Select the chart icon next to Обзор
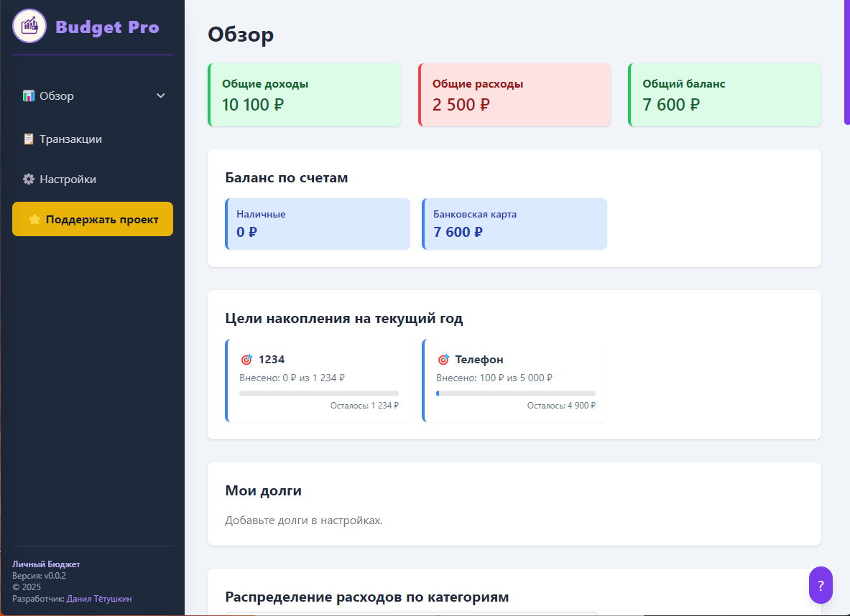850x616 pixels. pos(30,95)
